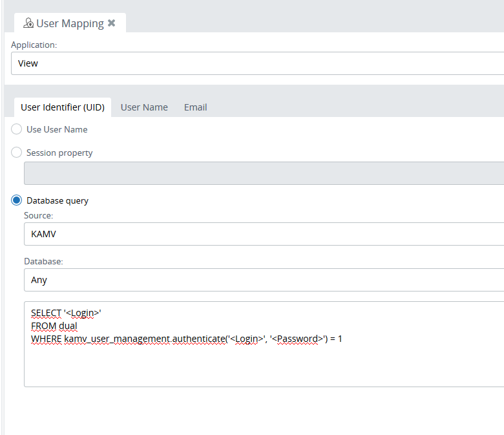
Task: Click the Application field label
Action: coord(34,45)
